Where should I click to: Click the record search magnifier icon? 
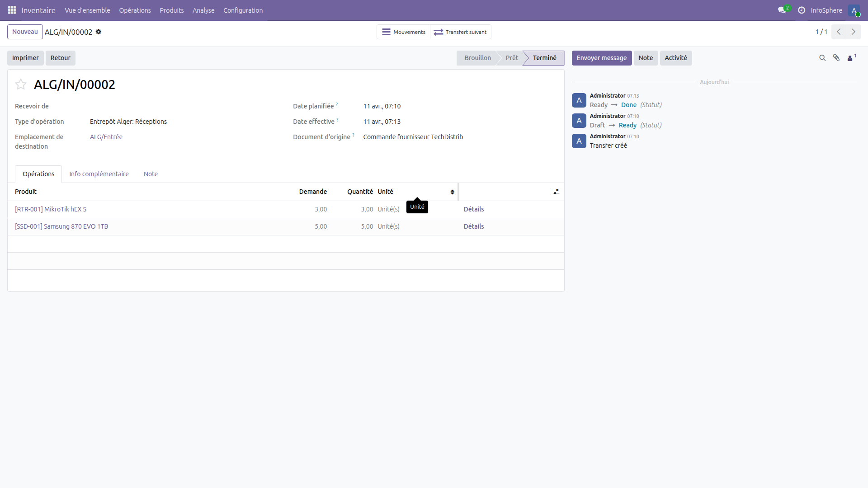click(822, 58)
